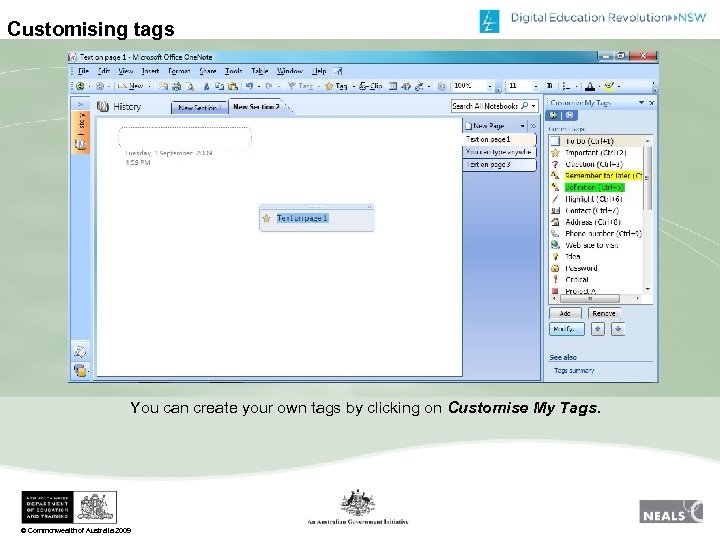The width and height of the screenshot is (720, 540).
Task: Select the green Definition tag
Action: 596,187
